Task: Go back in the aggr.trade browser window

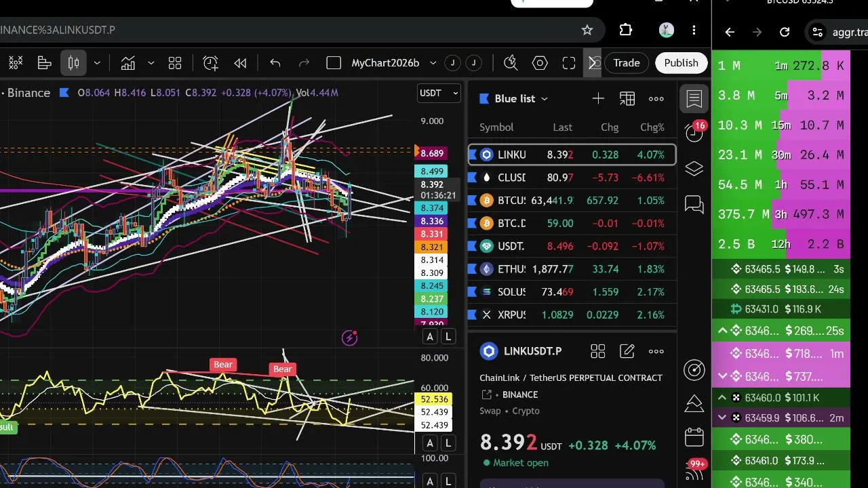Action: pos(730,32)
